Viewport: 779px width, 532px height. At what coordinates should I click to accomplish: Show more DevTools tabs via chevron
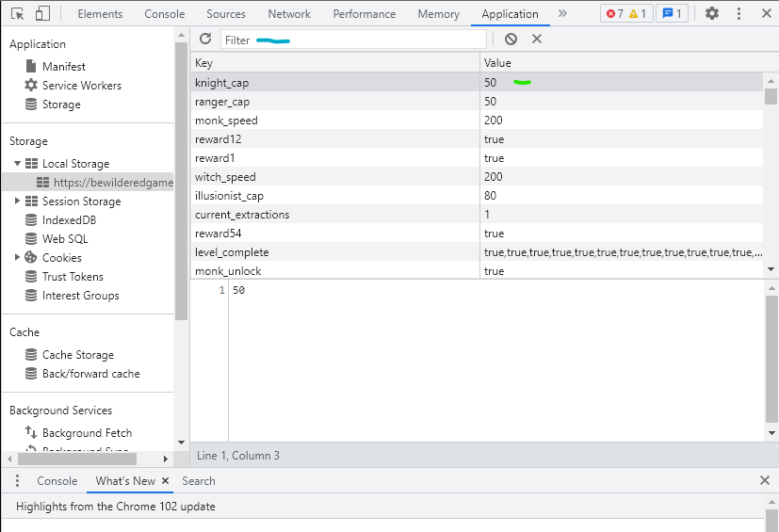click(x=562, y=13)
